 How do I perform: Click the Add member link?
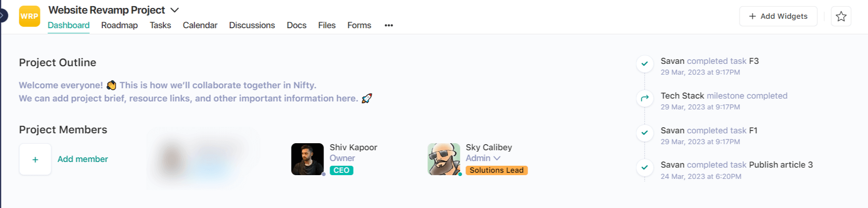coord(83,159)
